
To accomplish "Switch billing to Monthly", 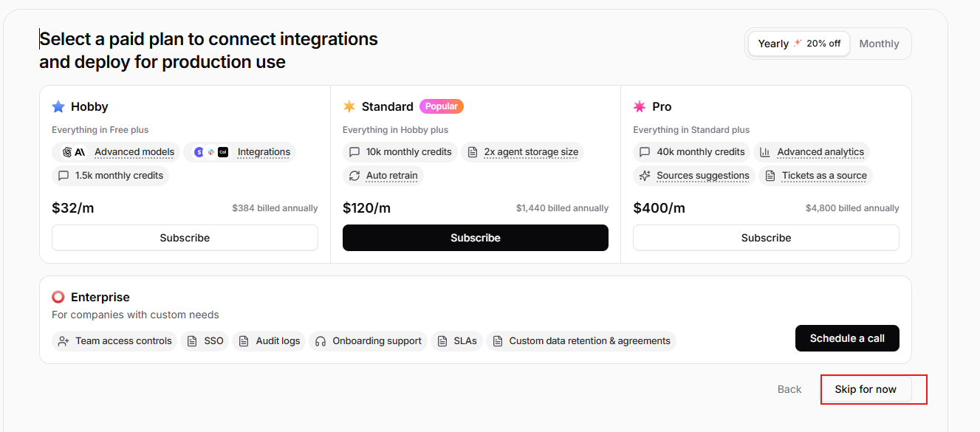I will coord(879,44).
